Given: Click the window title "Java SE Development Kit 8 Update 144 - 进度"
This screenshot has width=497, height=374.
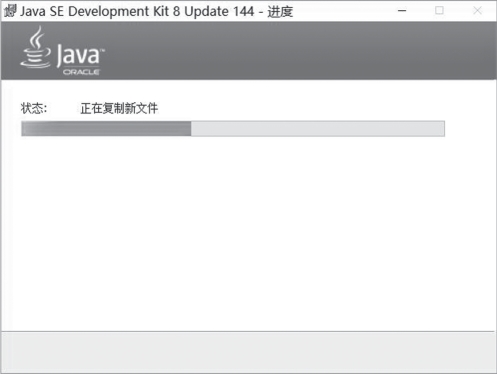Looking at the screenshot, I should [157, 11].
